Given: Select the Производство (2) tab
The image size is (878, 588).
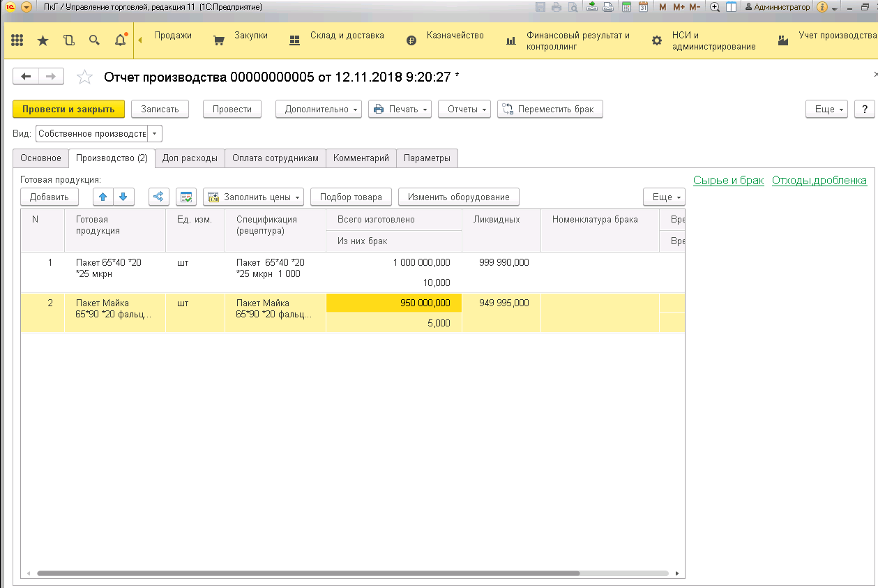Looking at the screenshot, I should pos(112,158).
